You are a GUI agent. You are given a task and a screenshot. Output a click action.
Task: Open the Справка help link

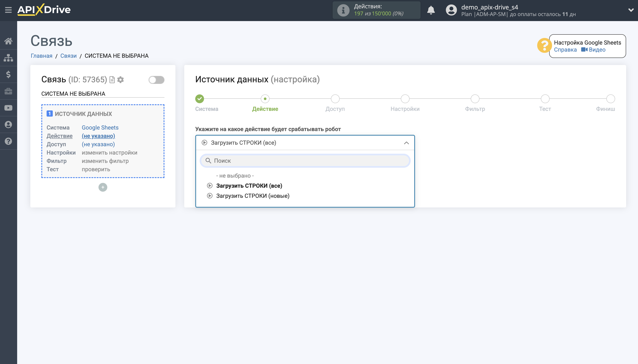click(x=565, y=50)
